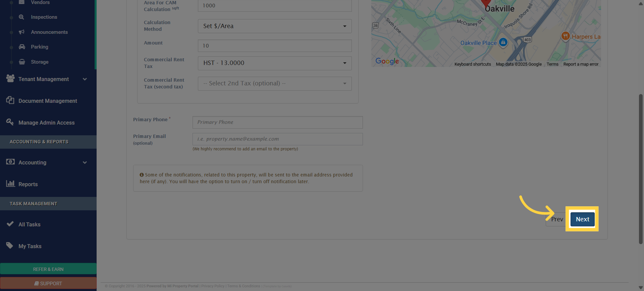This screenshot has height=291, width=644.
Task: Click the Parking car icon
Action: [22, 47]
